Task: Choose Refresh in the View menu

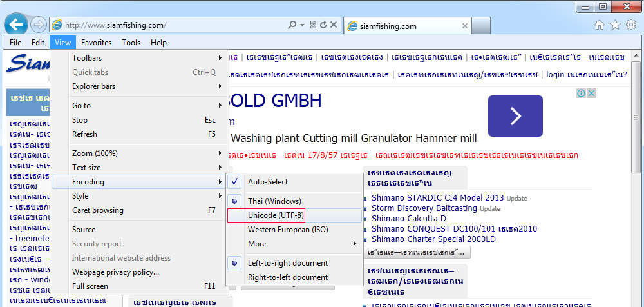Action: [139, 134]
